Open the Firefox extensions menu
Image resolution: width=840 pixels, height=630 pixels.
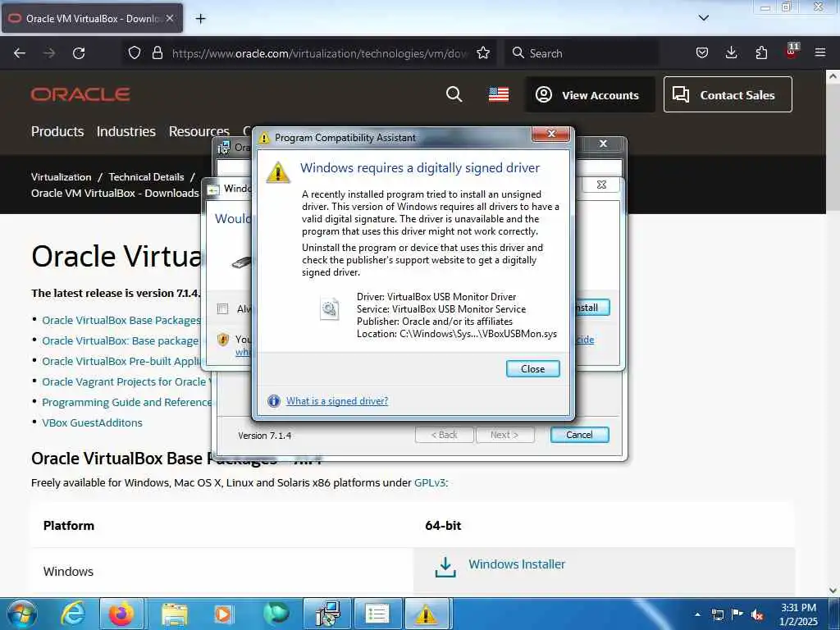(761, 53)
